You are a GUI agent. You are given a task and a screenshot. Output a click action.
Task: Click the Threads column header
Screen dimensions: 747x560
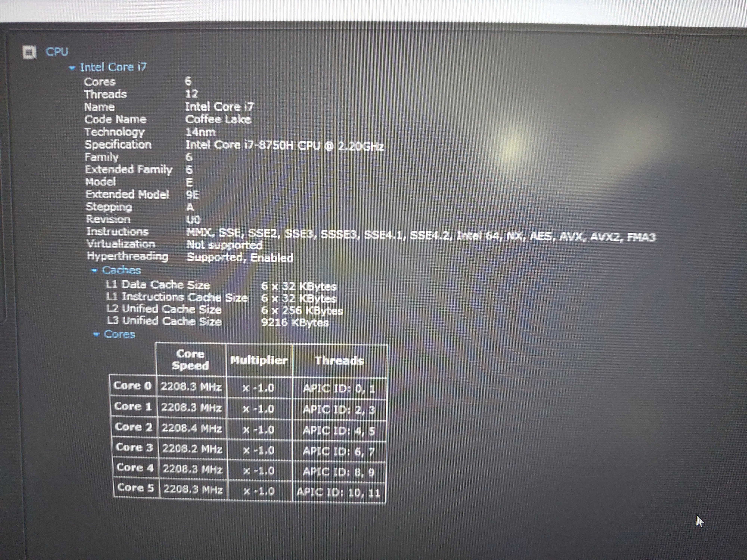(x=339, y=361)
